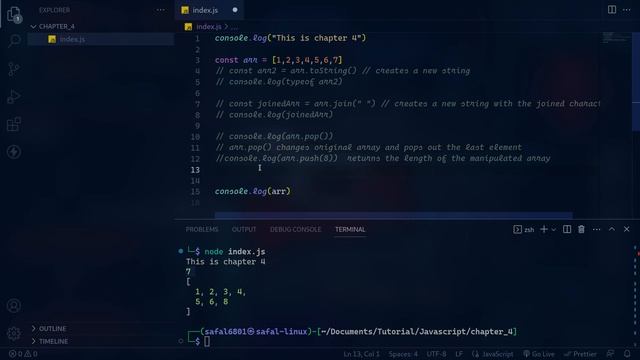640x360 pixels.
Task: Click line 3 const arr declaration
Action: [278, 60]
